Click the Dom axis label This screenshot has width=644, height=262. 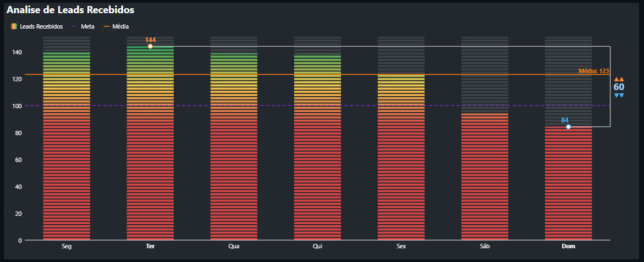569,247
